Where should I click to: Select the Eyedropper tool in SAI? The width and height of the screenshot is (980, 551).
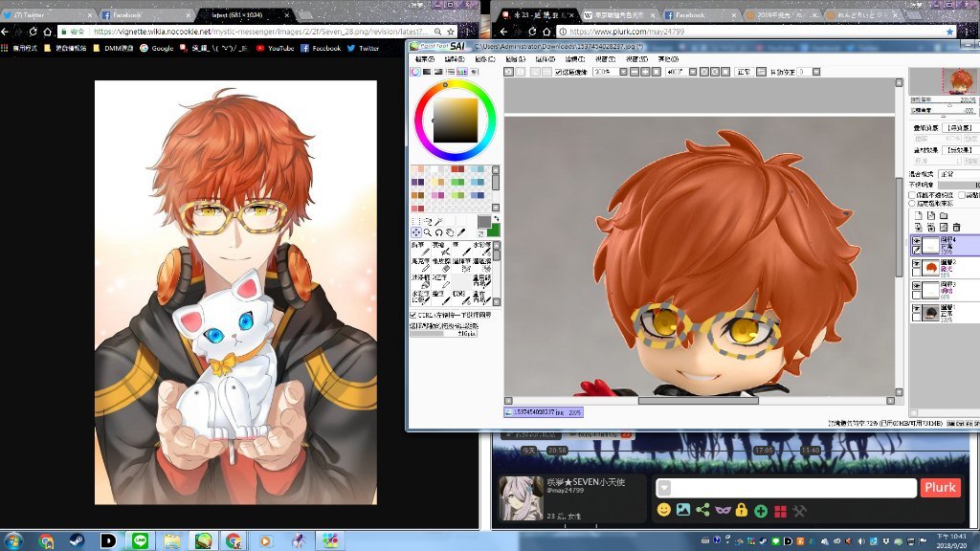point(460,232)
